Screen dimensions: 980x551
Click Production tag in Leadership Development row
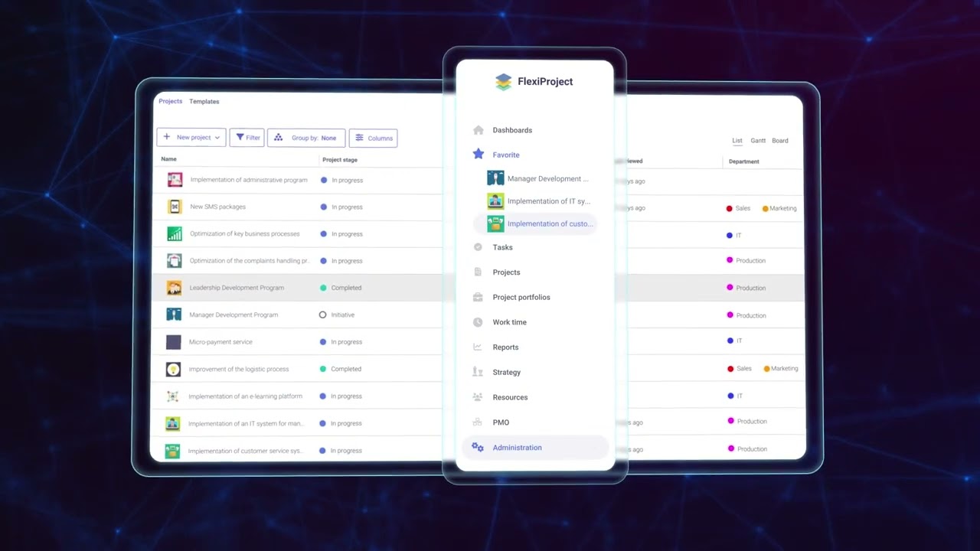746,288
